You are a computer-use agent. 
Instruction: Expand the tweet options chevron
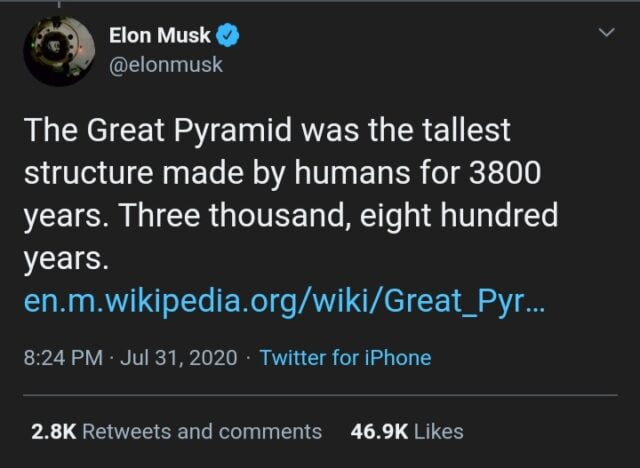(x=605, y=34)
